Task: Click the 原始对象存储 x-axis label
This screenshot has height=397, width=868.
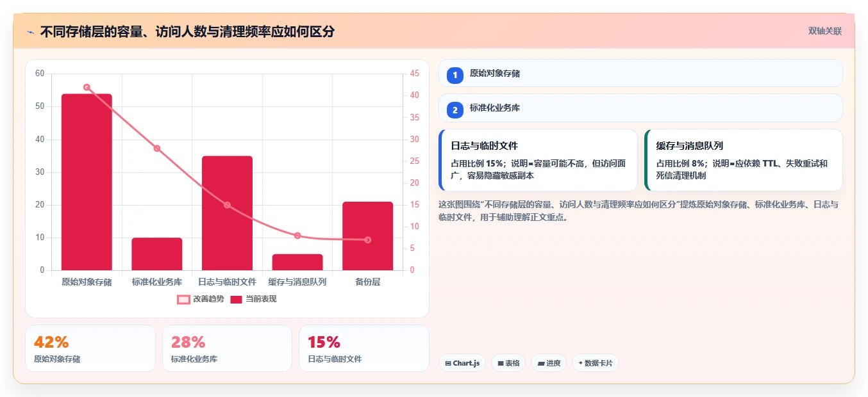Action: [87, 282]
